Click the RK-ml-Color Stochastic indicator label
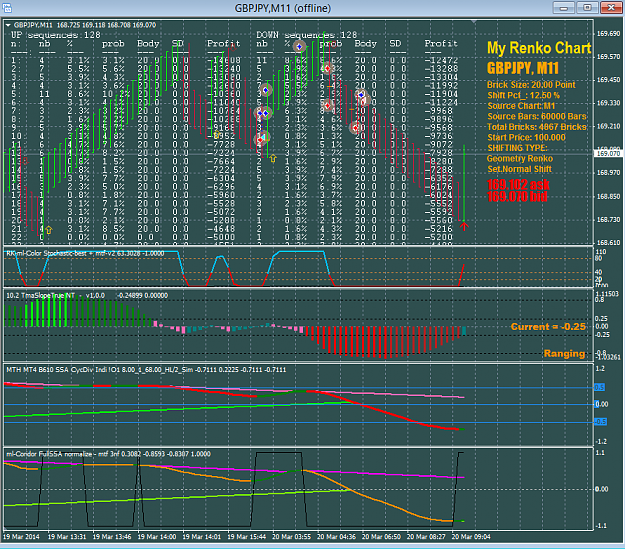 (85, 253)
